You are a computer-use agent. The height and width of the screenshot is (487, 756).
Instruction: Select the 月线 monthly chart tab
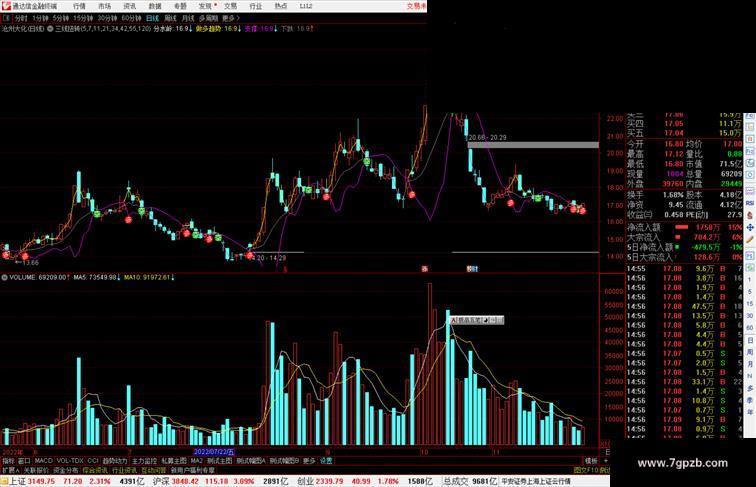tap(188, 18)
